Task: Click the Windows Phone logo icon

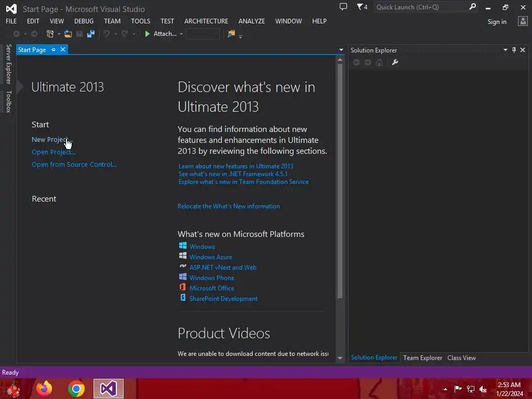Action: (x=183, y=277)
